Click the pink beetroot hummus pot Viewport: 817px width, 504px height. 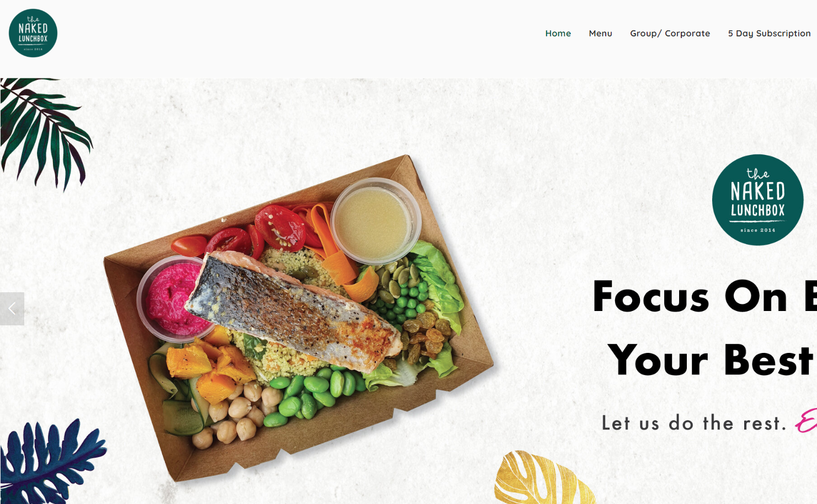[x=174, y=299]
